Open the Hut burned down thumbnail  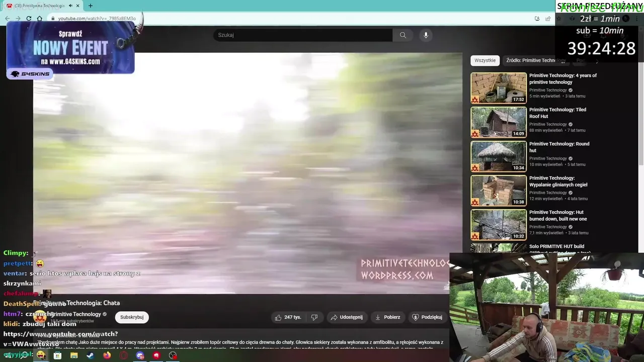click(x=499, y=225)
